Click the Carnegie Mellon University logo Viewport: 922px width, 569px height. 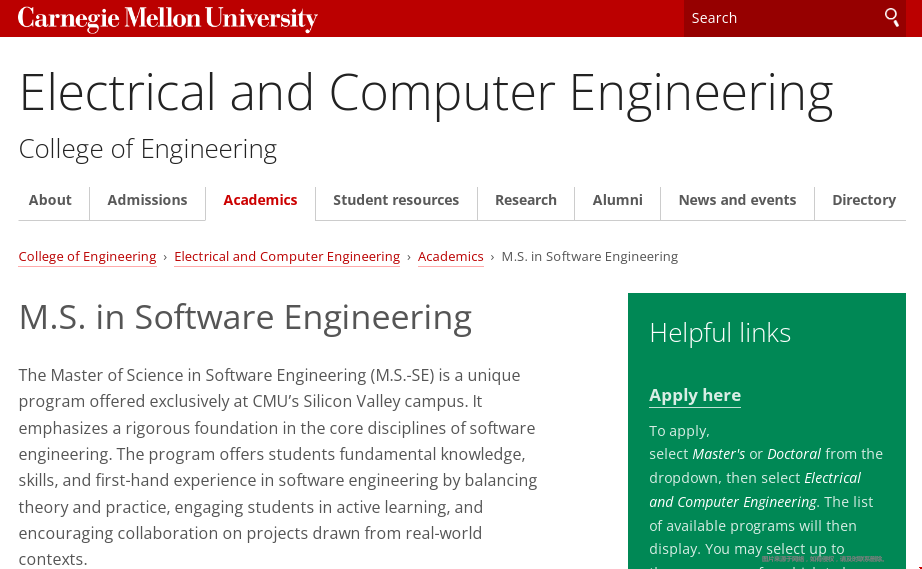click(x=168, y=19)
